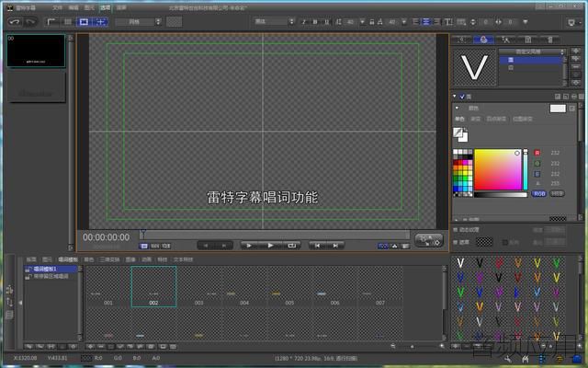This screenshot has width=588, height=368.
Task: Click the loop playback button
Action: tap(292, 246)
